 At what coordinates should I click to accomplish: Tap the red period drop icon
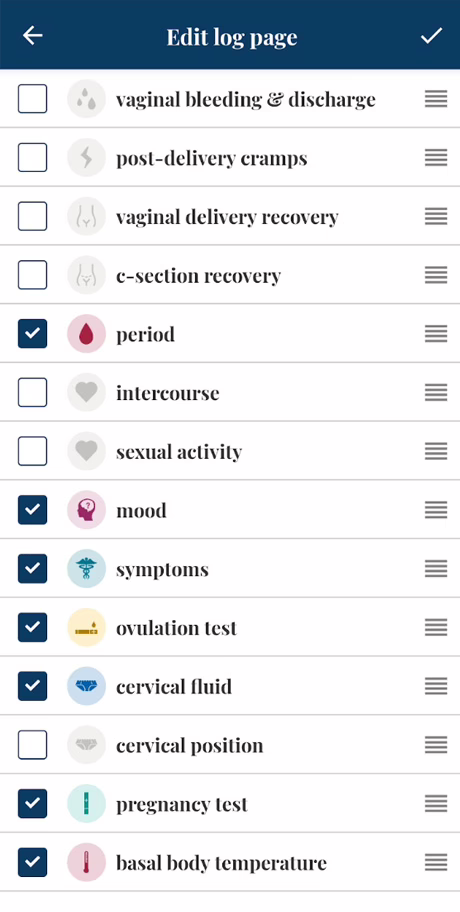pos(87,334)
